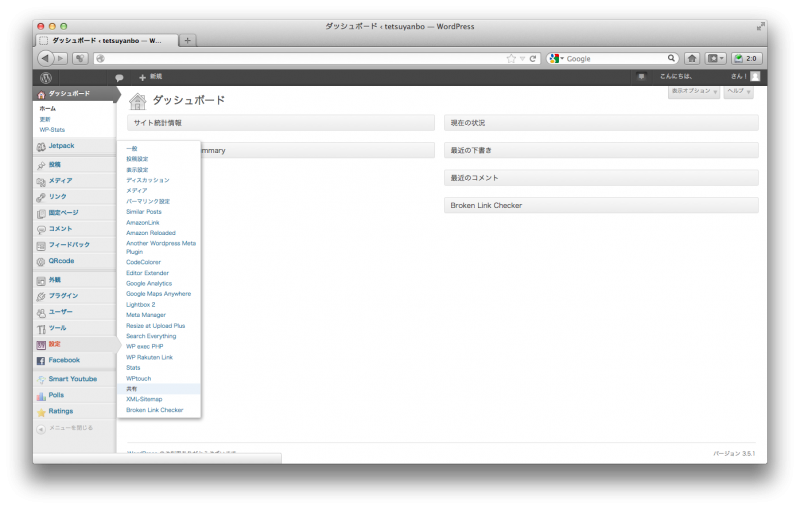The width and height of the screenshot is (800, 509).
Task: Open the ヘルプ help dropdown
Action: (x=738, y=91)
